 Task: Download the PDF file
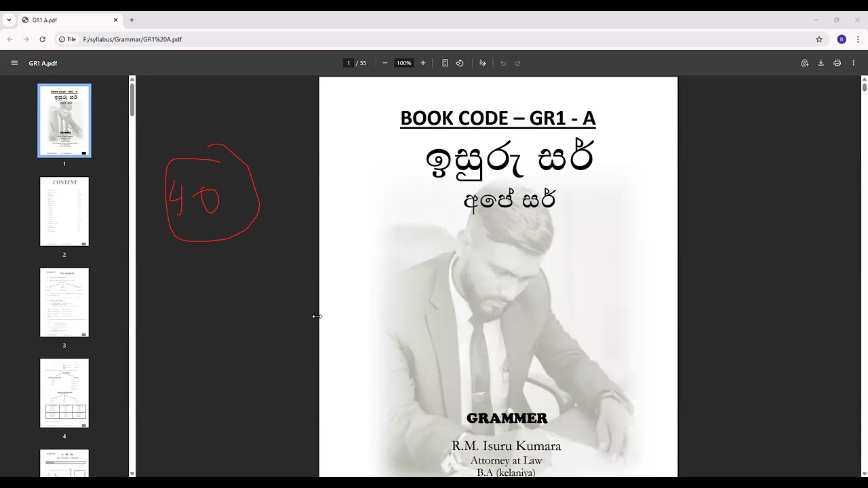click(x=821, y=63)
